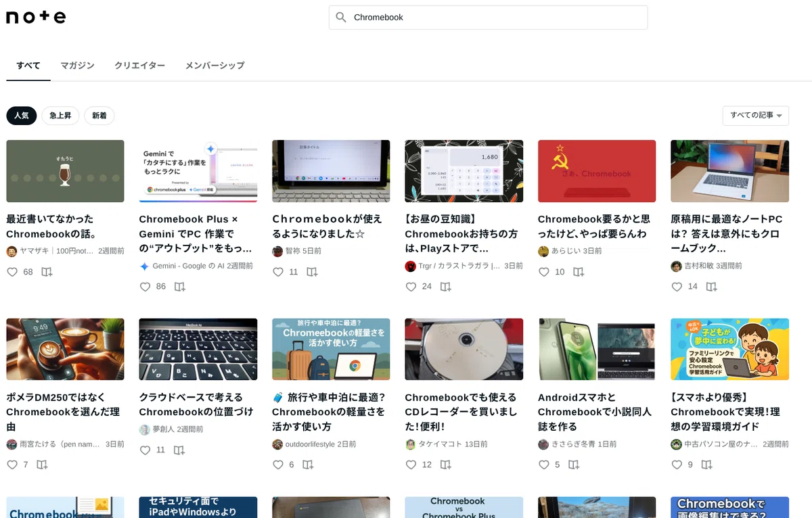Click the Chromebook search input field
Viewport: 812px width, 518px height.
point(488,18)
